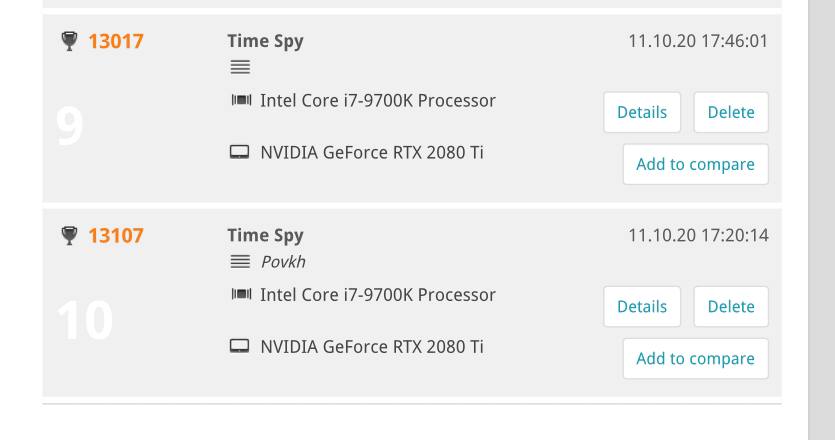Open Details for the 13107 result
The height and width of the screenshot is (440, 835).
[642, 307]
